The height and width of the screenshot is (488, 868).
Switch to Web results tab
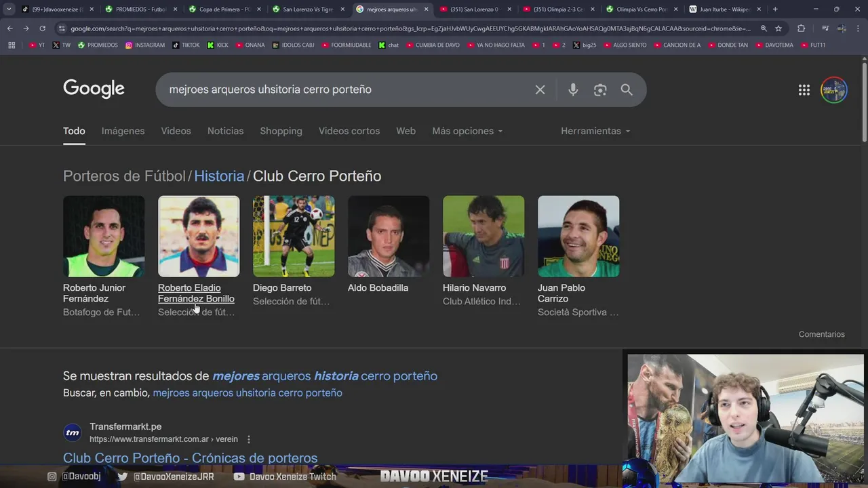(406, 131)
